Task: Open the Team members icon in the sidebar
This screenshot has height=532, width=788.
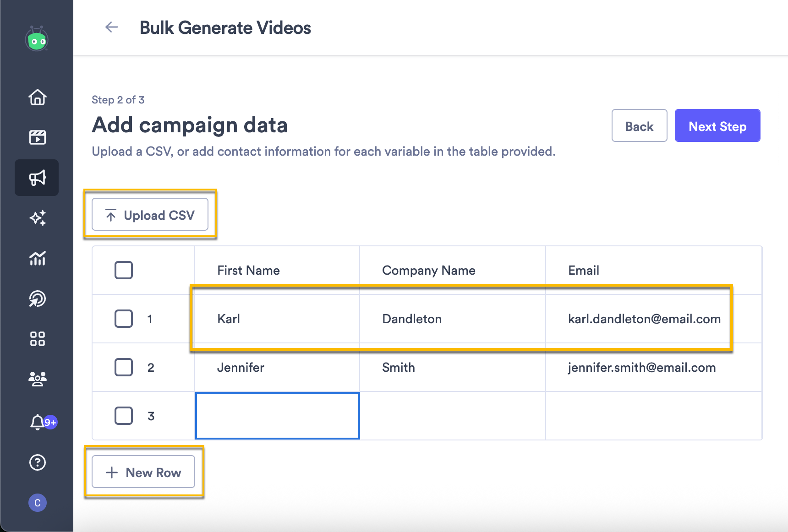Action: (x=37, y=378)
